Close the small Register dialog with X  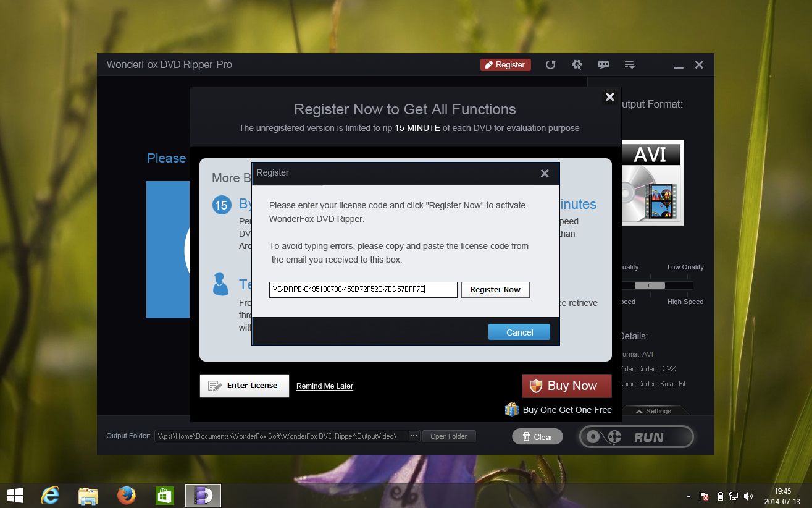(x=545, y=174)
